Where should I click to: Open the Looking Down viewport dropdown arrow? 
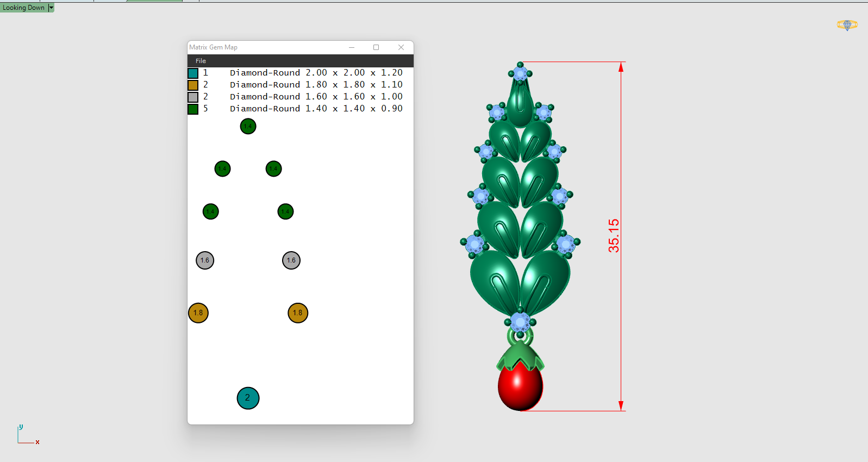coord(51,8)
